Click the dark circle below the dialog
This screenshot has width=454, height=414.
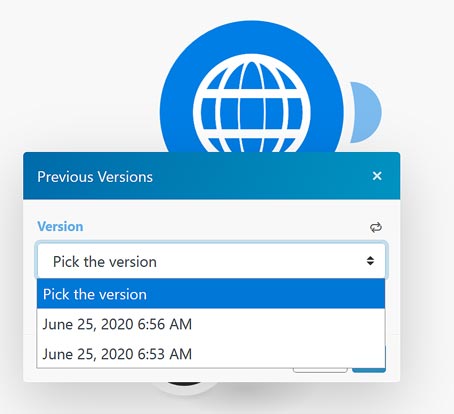[x=184, y=383]
